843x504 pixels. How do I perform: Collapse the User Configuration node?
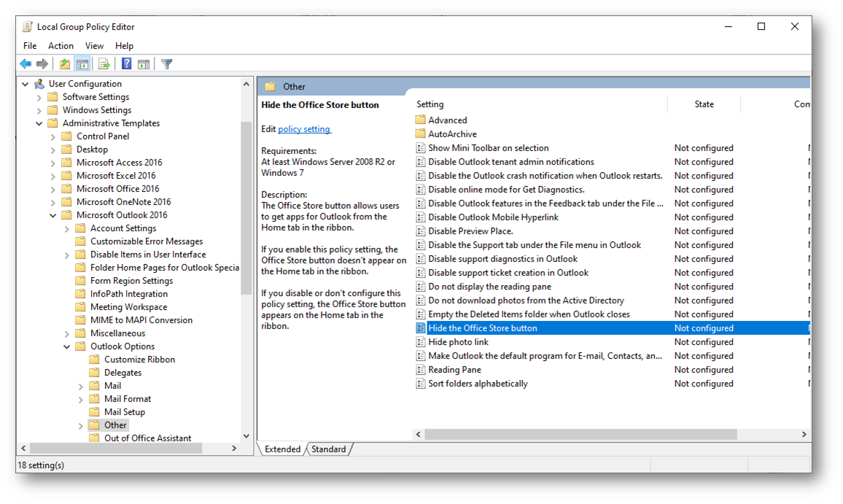[x=26, y=84]
